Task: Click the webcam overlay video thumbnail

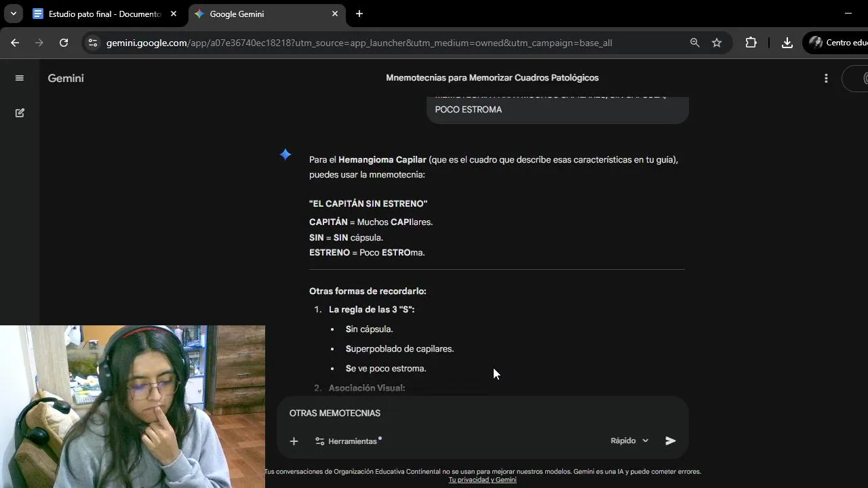Action: pyautogui.click(x=132, y=407)
